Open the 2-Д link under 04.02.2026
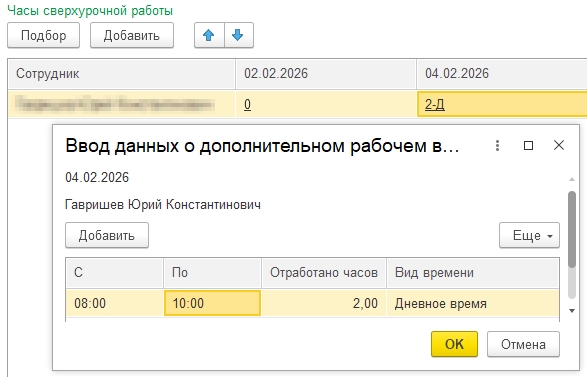This screenshot has height=377, width=587. pos(435,104)
